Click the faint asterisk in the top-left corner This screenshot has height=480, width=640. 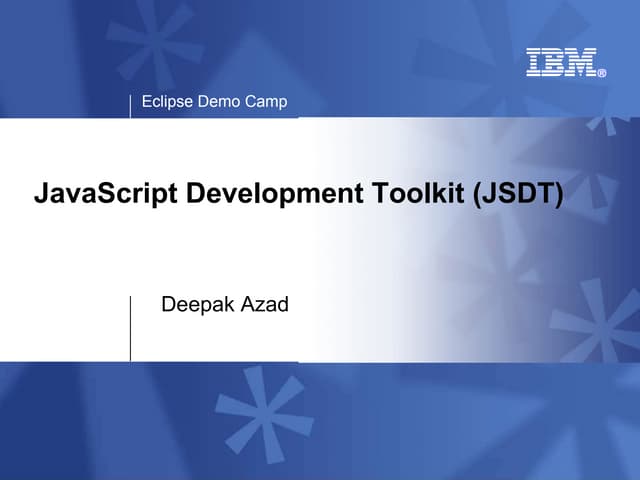150,35
